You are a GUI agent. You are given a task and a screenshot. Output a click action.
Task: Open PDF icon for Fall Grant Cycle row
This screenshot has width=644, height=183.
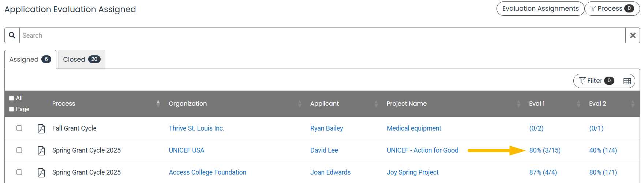(41, 128)
